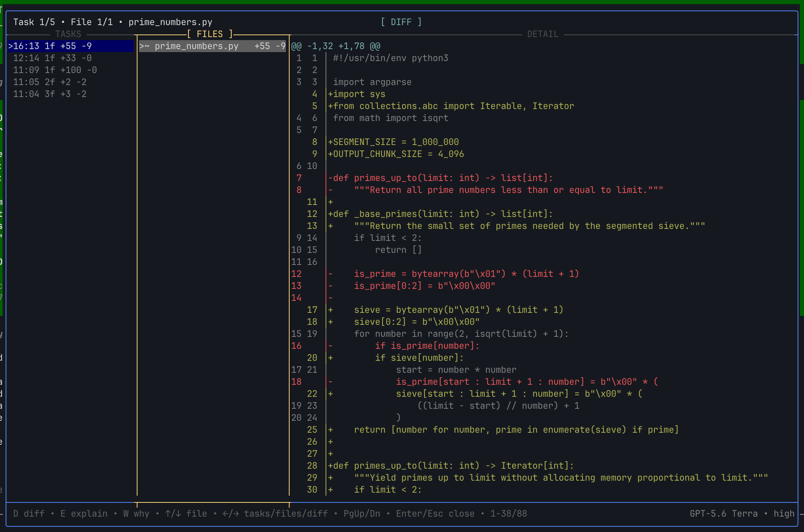Select task row 12:14 1f +33 -0
Viewport: 804px width, 532px height.
[52, 58]
